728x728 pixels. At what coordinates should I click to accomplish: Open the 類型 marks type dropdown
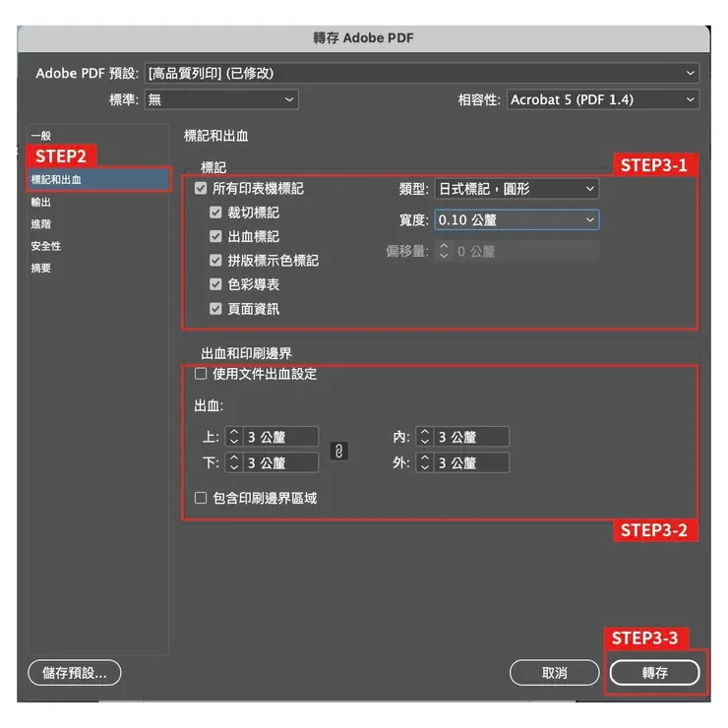(x=516, y=189)
